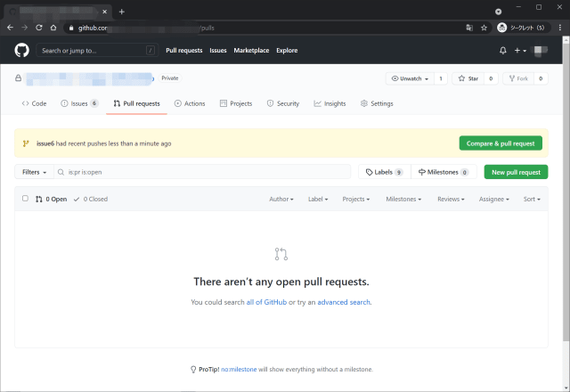Open the Projects tab
The height and width of the screenshot is (392, 570).
coord(236,103)
